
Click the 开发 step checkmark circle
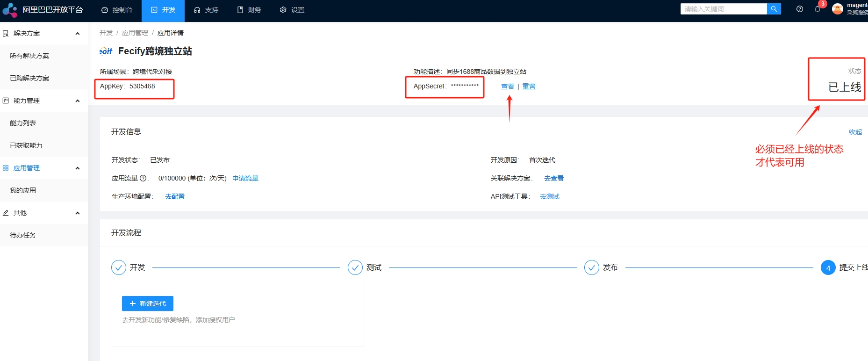pyautogui.click(x=119, y=267)
